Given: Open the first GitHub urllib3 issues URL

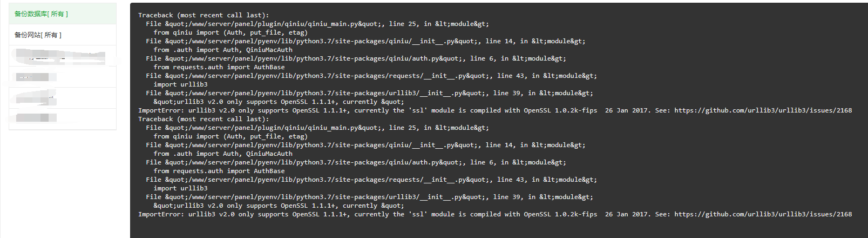Looking at the screenshot, I should 763,110.
